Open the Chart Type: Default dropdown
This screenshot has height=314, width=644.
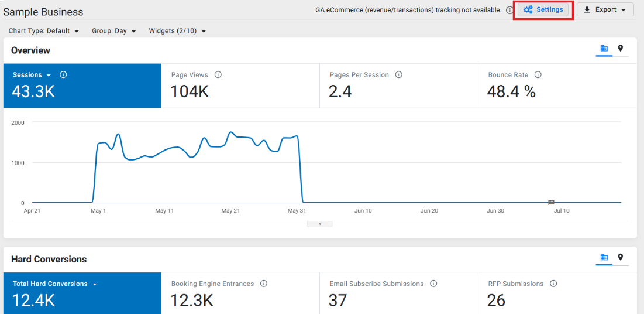[43, 31]
